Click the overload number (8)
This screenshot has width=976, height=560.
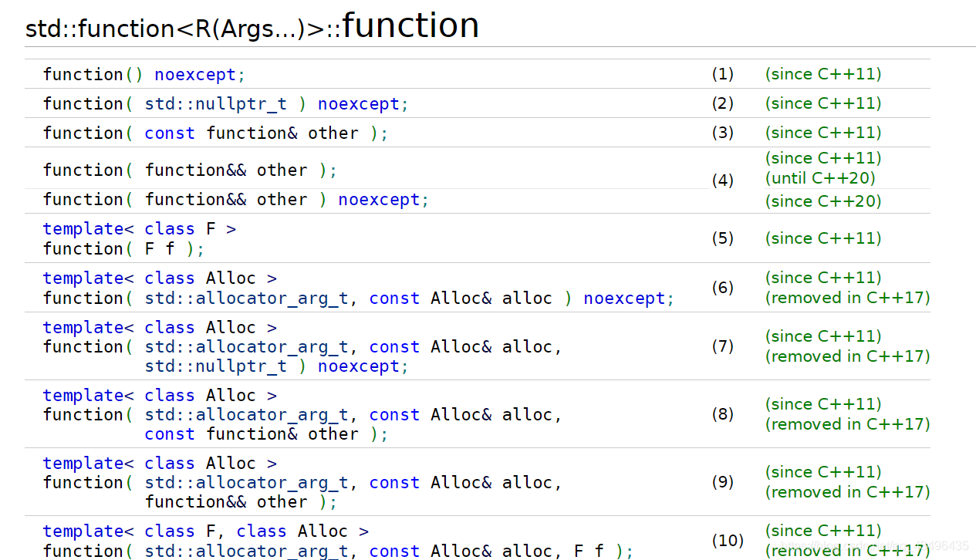pyautogui.click(x=723, y=414)
